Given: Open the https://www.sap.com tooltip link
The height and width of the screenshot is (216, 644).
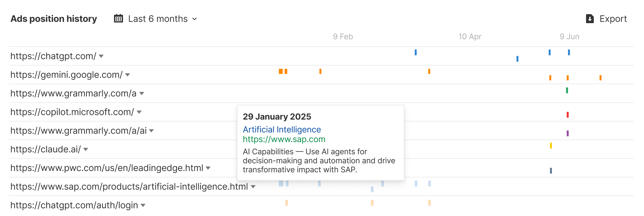Looking at the screenshot, I should [x=284, y=139].
